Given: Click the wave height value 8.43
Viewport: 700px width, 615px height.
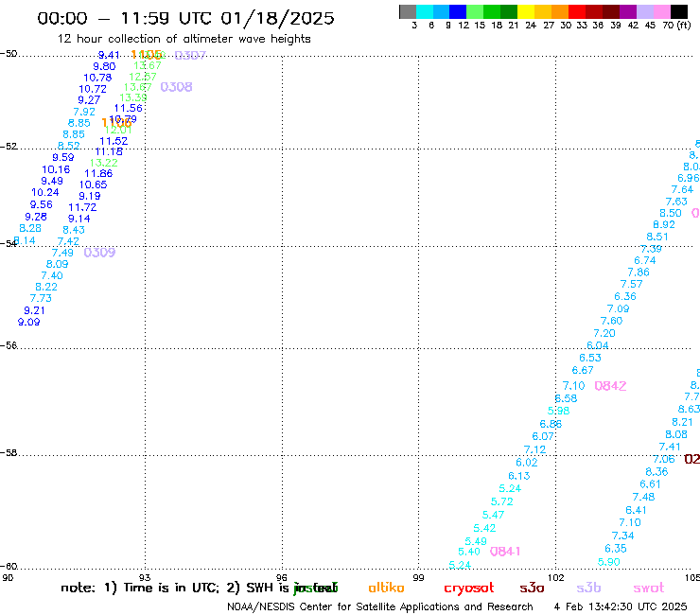Looking at the screenshot, I should pos(74,230).
